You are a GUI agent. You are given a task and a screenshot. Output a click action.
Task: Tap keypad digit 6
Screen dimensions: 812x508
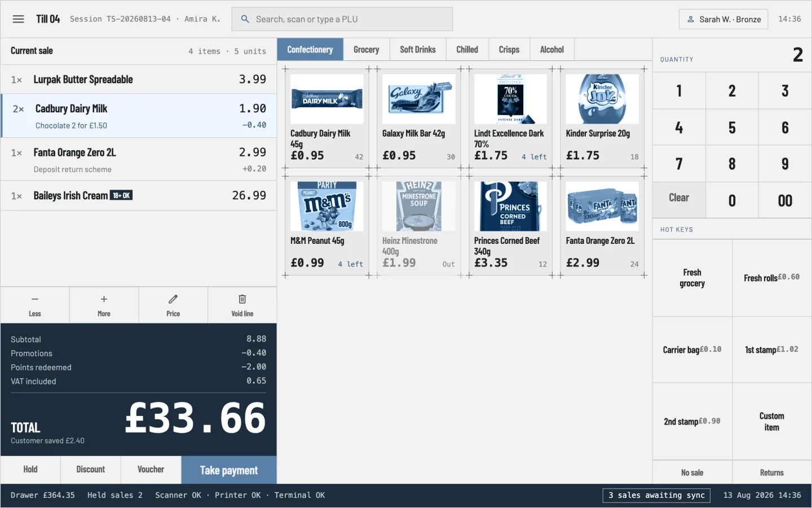[785, 128]
